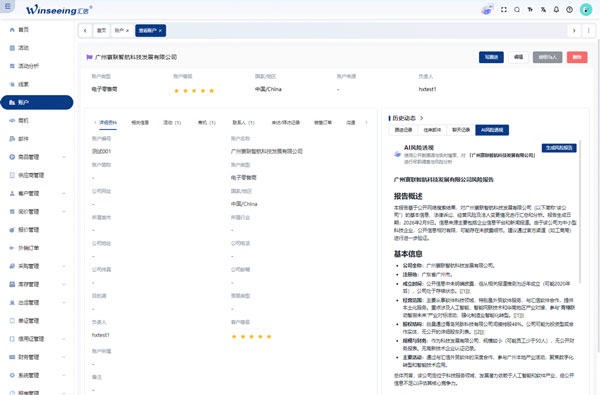
Task: Click the AI risk insight logo icon
Action: [x=398, y=154]
